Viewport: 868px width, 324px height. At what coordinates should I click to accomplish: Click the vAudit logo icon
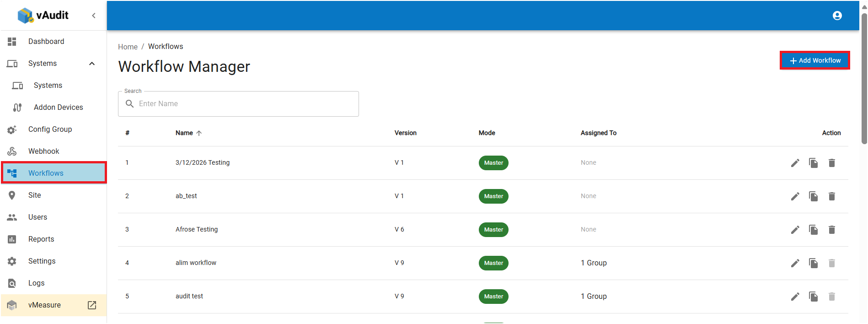coord(25,16)
